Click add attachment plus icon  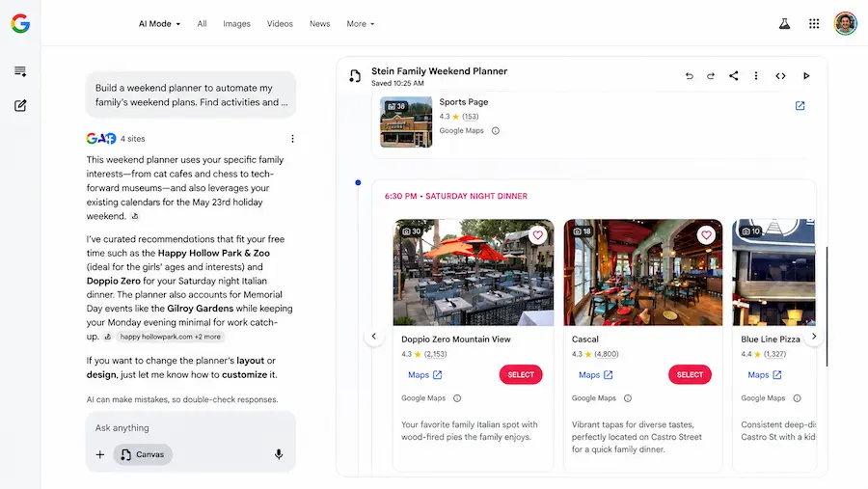99,454
